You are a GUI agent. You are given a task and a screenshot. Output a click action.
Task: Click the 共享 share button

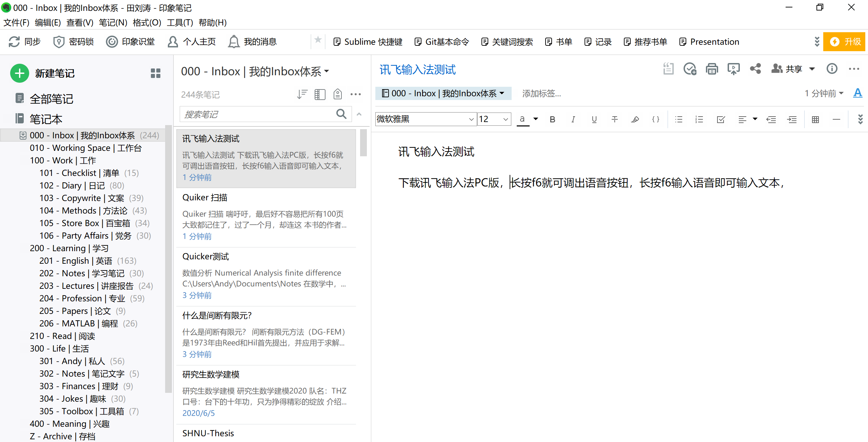tap(787, 69)
